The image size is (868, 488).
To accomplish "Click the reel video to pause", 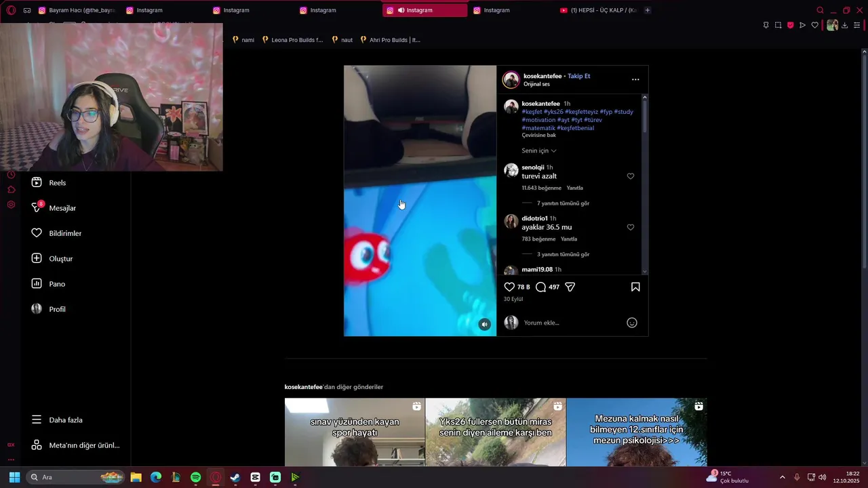I will [x=420, y=201].
